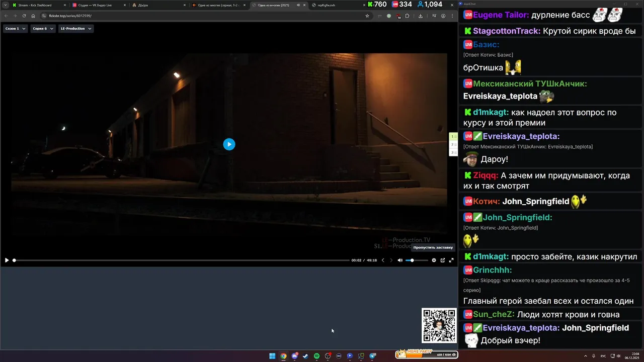
Task: Click the "Дароу!" chat message avatar
Action: click(x=471, y=159)
